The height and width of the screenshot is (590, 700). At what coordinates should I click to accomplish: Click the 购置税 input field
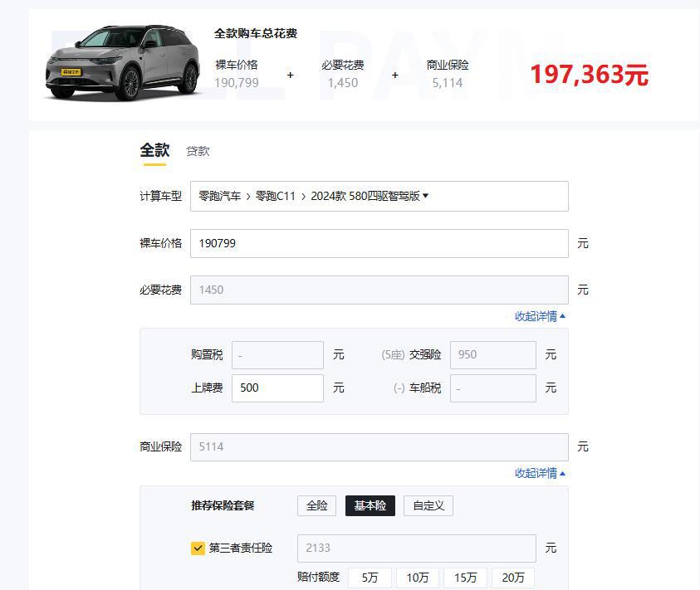tap(277, 355)
